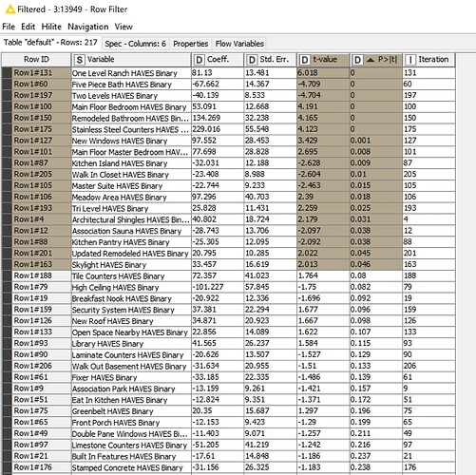
Task: Click the cell 'Five Piece Bath HAVES Binary'
Action: click(131, 85)
